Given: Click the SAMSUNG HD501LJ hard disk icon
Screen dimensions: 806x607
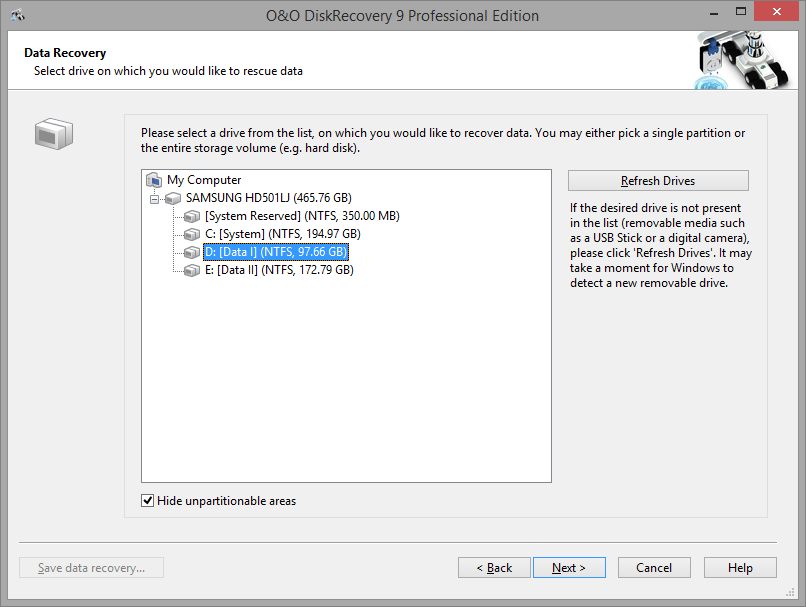Looking at the screenshot, I should coord(173,198).
